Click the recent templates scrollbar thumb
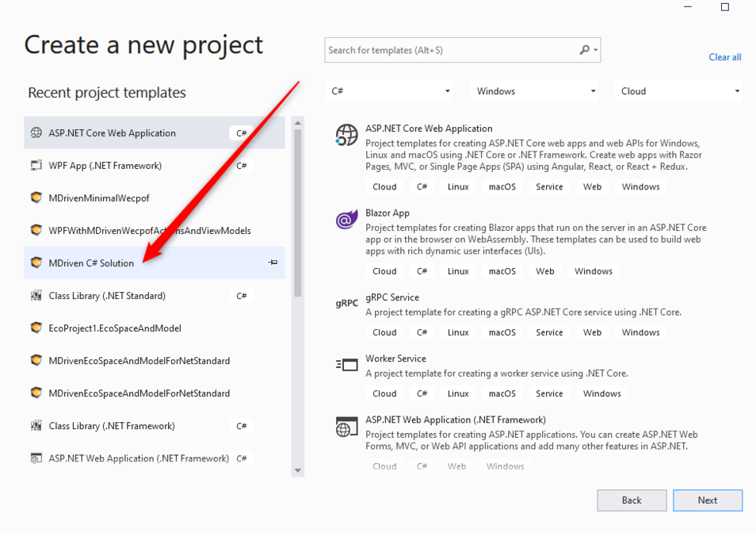The image size is (756, 533). pyautogui.click(x=297, y=213)
